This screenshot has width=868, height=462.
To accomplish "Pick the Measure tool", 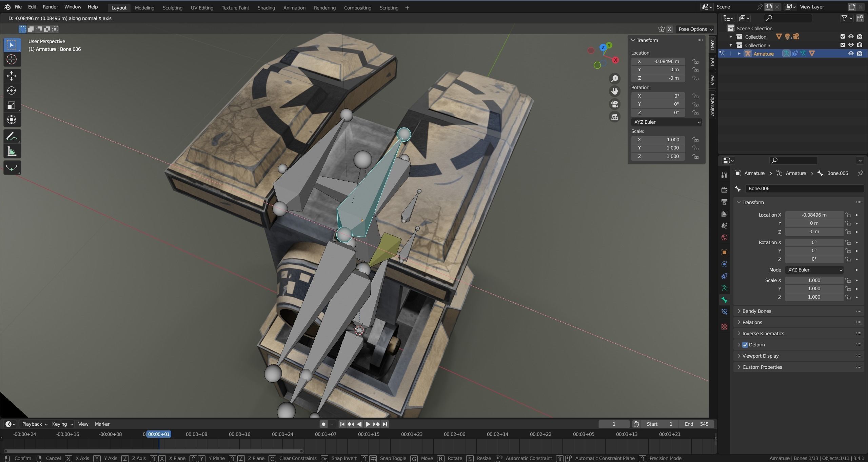I will (x=12, y=151).
